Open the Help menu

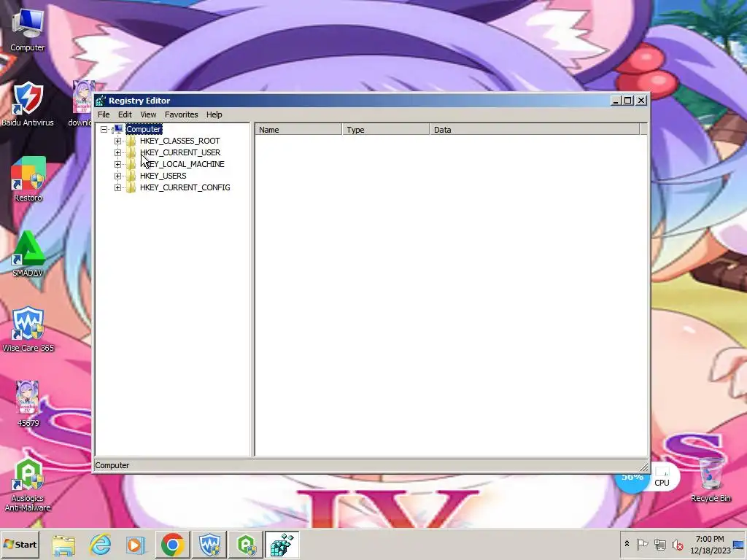click(x=214, y=114)
